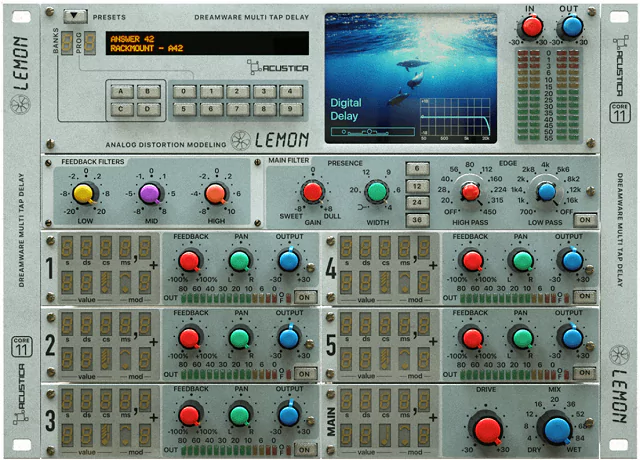Click tap 1 red FEEDBACK knob
Image resolution: width=640 pixels, height=460 pixels.
[x=190, y=261]
